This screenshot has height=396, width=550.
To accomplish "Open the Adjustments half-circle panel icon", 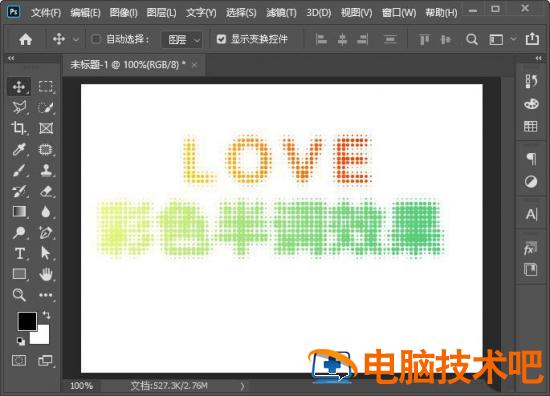I will pos(531,182).
